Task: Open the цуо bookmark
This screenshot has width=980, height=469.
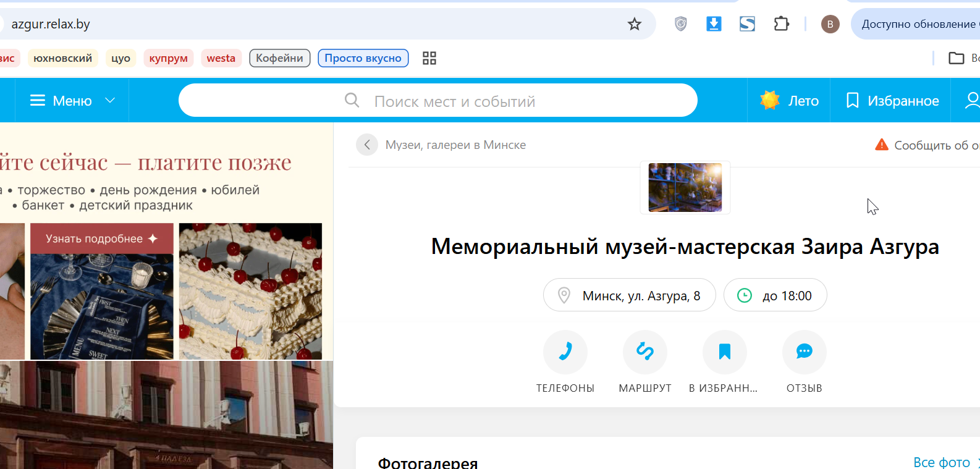Action: pos(120,58)
